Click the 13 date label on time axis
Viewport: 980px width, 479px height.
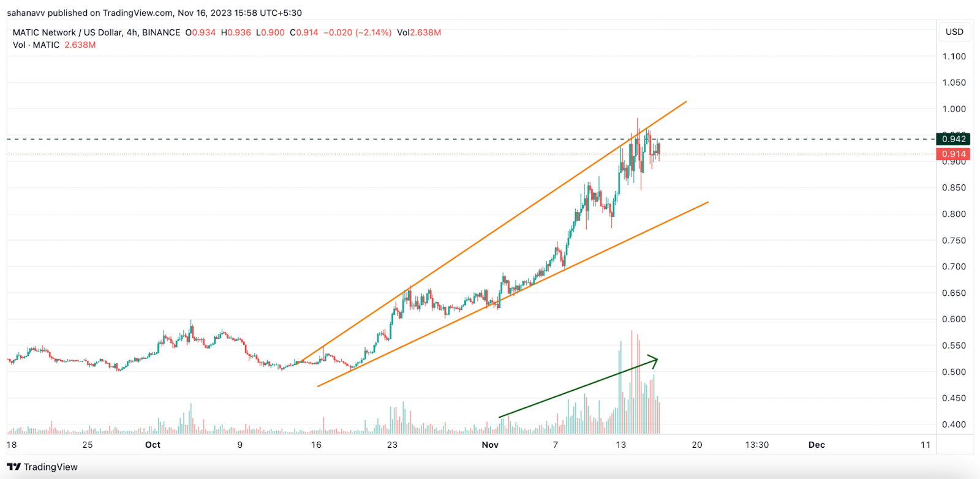click(x=621, y=445)
